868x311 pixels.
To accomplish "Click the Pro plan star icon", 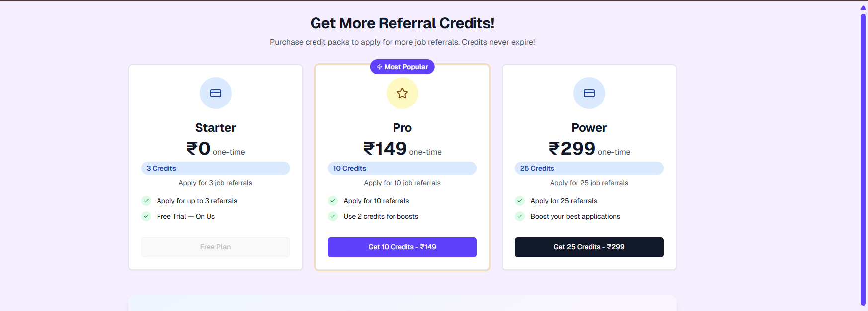I will tap(402, 93).
